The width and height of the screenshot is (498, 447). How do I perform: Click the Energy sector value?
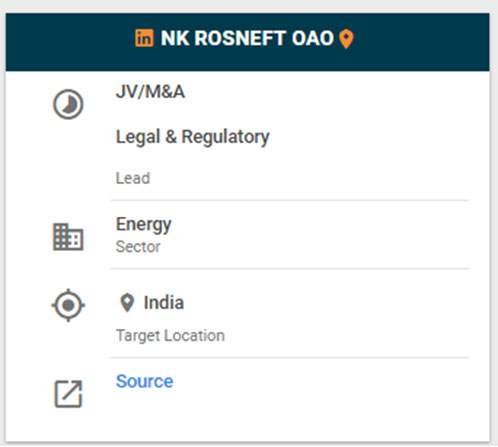tap(143, 224)
